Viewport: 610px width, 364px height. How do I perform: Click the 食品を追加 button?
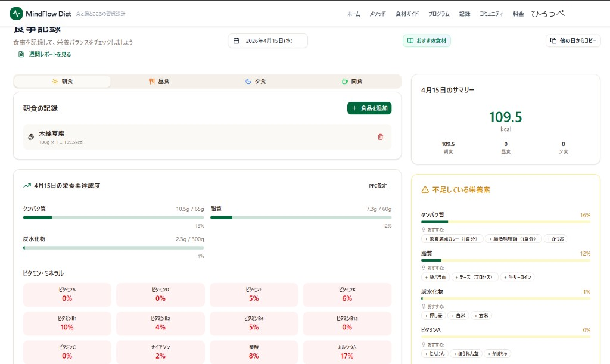point(369,108)
